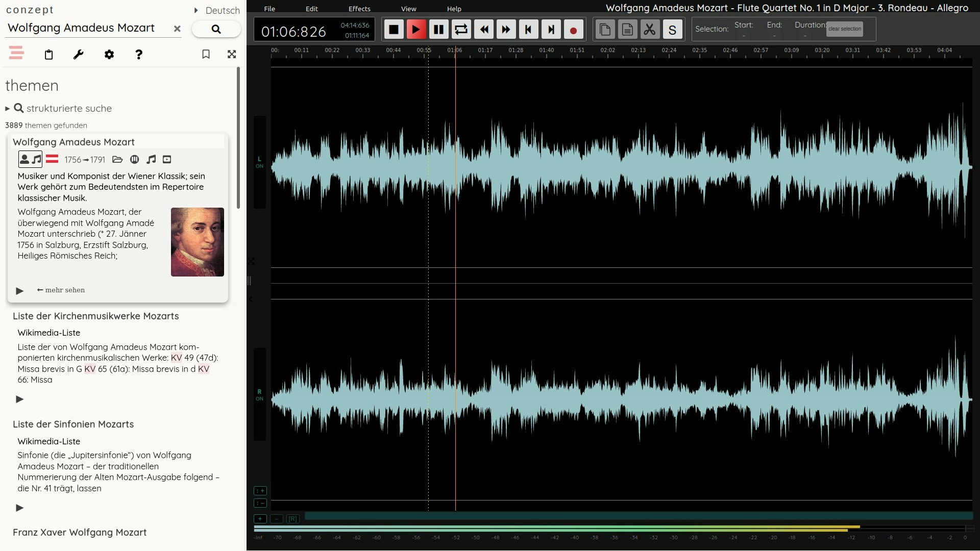Open the Effects menu
980x551 pixels.
click(359, 9)
